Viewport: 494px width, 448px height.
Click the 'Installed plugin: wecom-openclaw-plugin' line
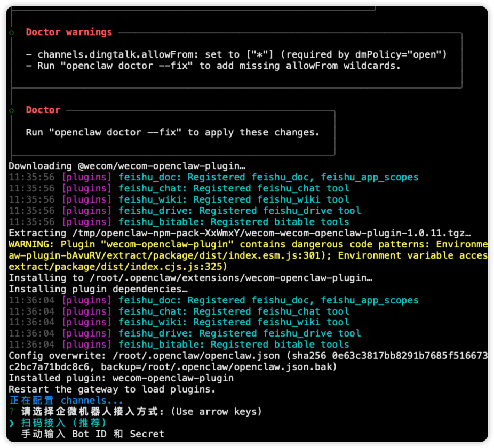point(121,378)
